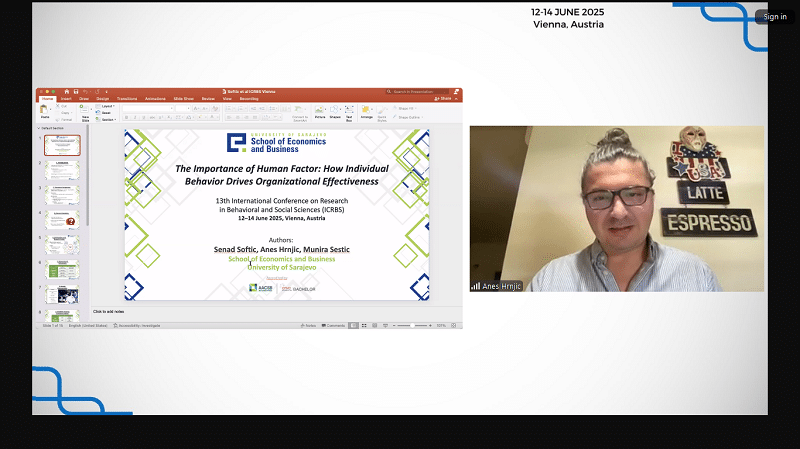Collapse the Default Section in slide panel

[x=39, y=128]
